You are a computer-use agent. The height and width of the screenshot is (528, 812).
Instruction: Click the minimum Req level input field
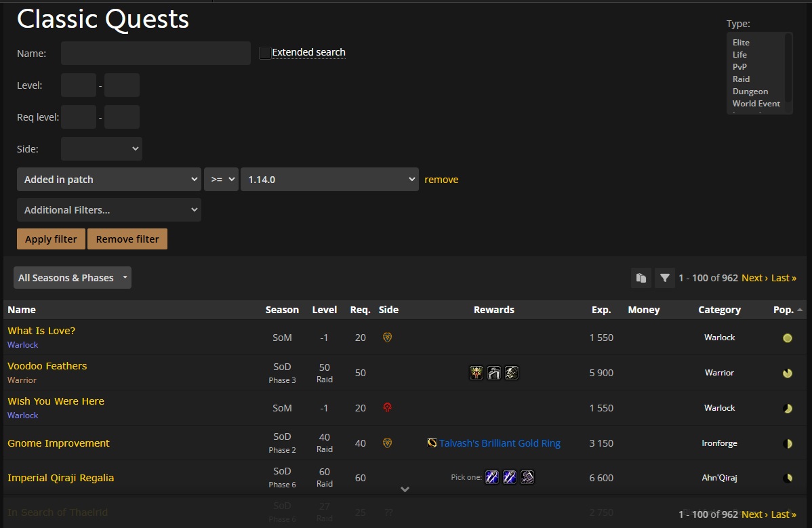coord(79,117)
